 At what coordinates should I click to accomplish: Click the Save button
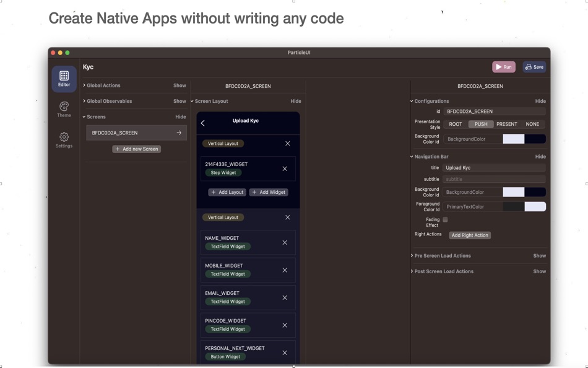(x=534, y=67)
